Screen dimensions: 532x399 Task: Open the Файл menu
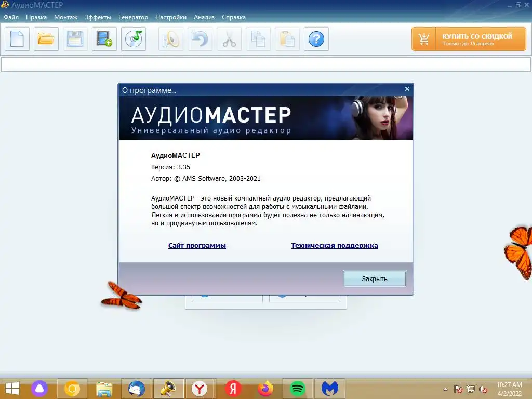click(11, 17)
